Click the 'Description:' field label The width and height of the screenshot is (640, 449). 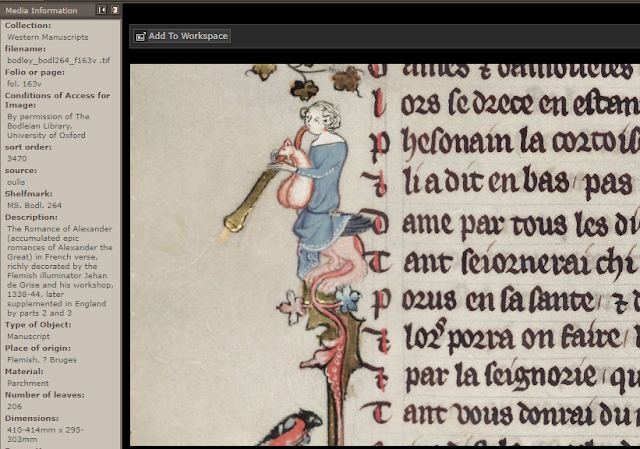click(31, 217)
